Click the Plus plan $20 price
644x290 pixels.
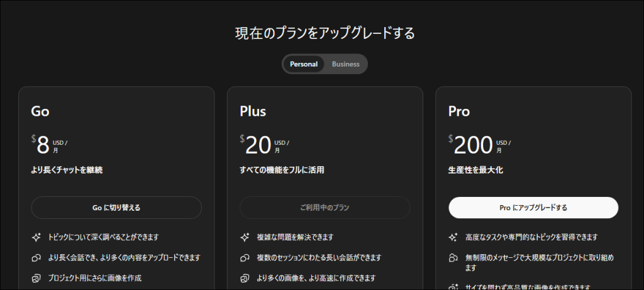pos(258,145)
